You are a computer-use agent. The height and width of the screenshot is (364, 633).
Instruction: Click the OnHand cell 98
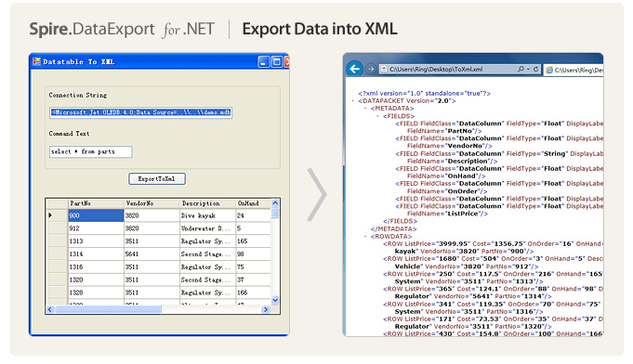pos(253,253)
